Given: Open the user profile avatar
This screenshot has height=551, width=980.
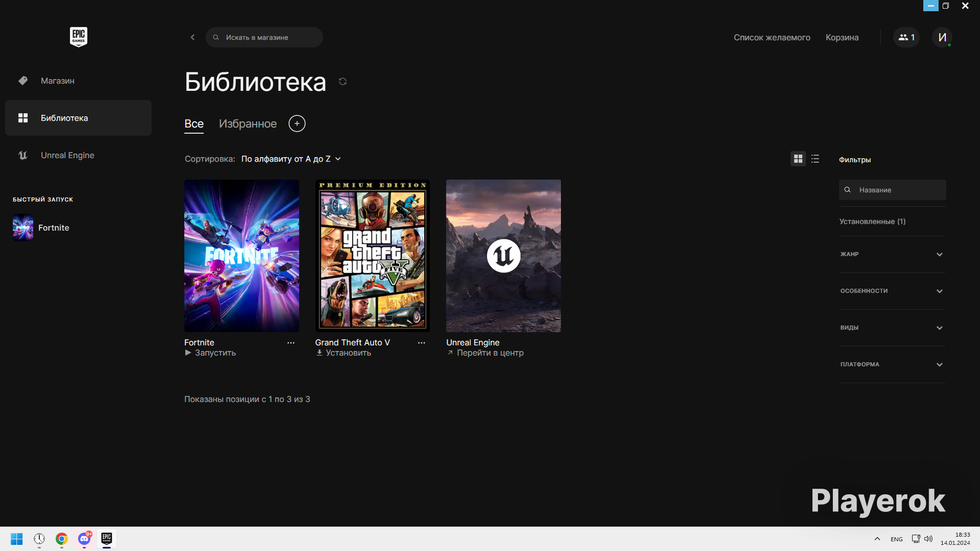Looking at the screenshot, I should point(942,37).
